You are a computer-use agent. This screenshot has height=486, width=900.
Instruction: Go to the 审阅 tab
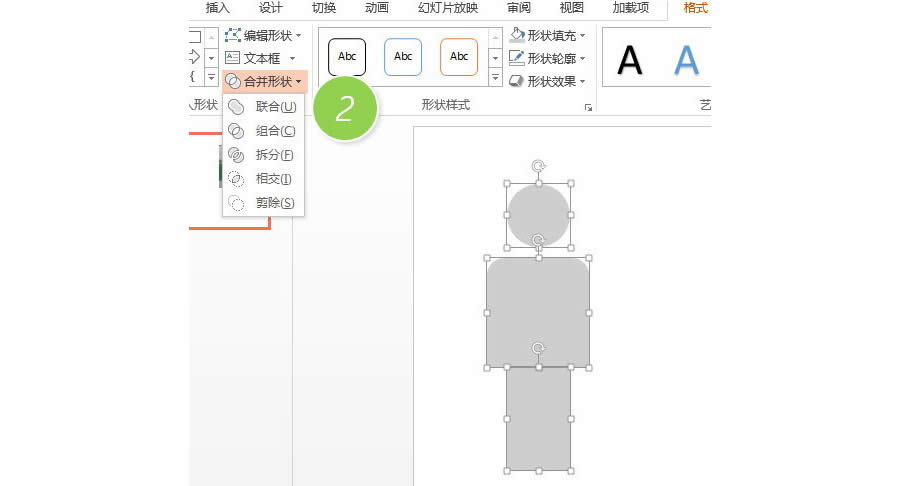tap(519, 7)
